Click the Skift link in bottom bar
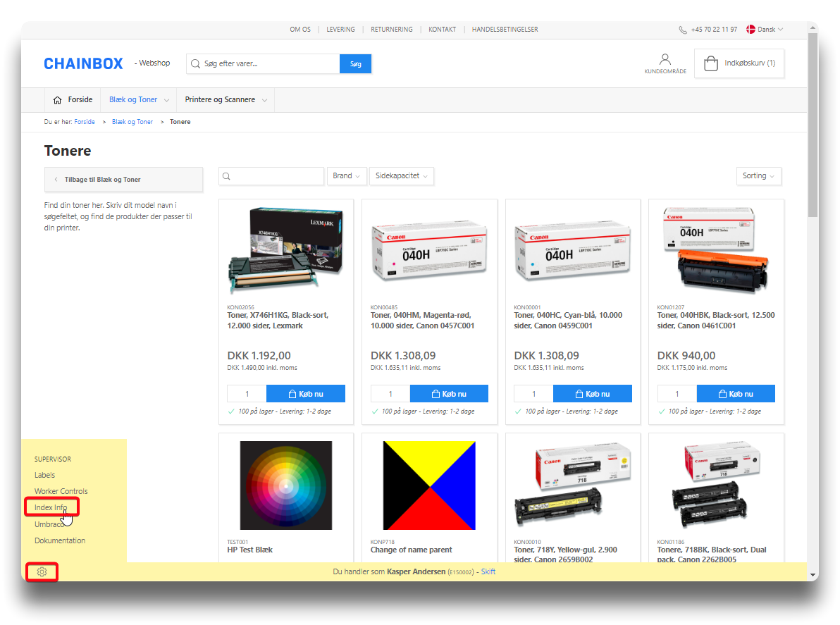 pos(488,571)
